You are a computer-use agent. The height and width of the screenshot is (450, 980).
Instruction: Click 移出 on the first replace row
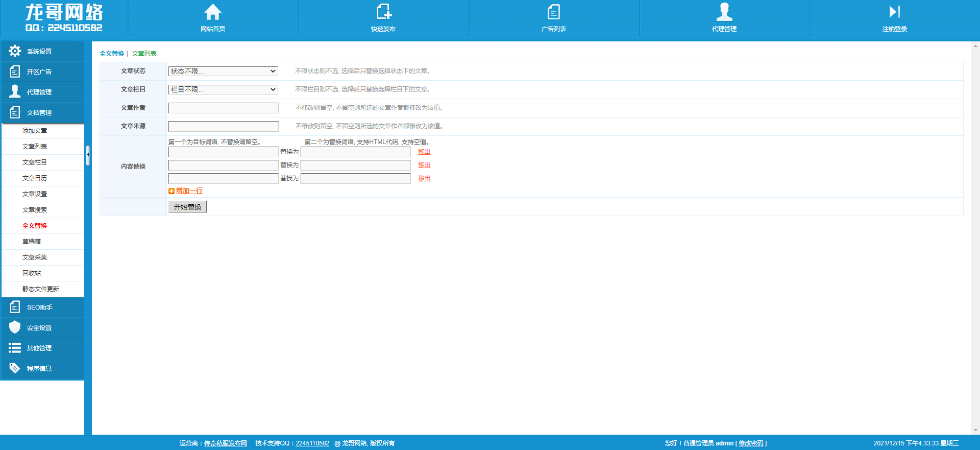(x=424, y=152)
